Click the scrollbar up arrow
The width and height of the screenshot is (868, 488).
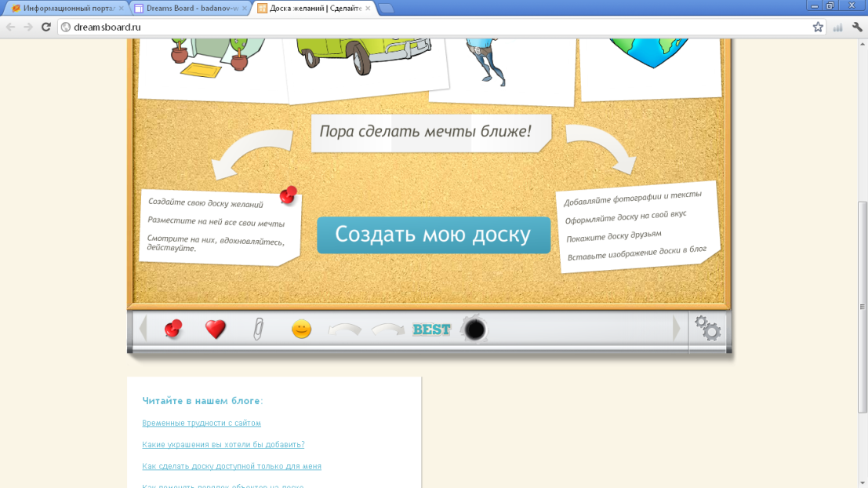pos(863,44)
